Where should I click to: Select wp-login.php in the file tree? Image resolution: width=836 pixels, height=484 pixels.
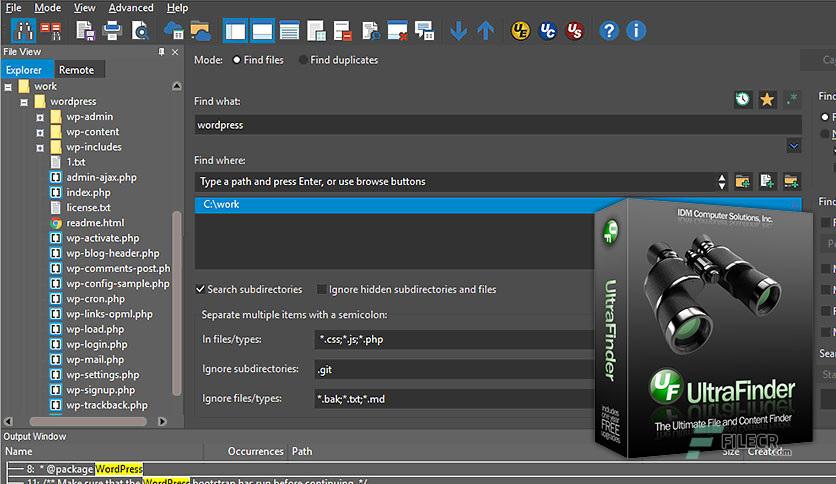click(97, 345)
